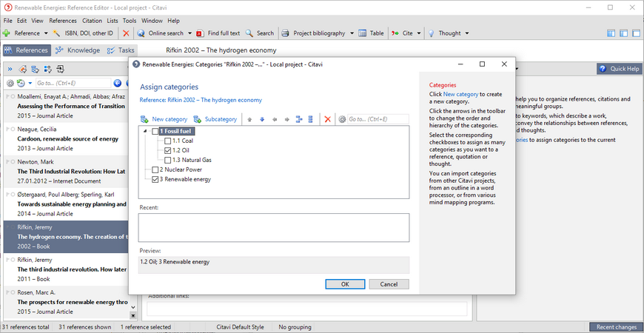Check the 1.1 Coal checkbox
Screen dimensions: 644x333
[167, 141]
